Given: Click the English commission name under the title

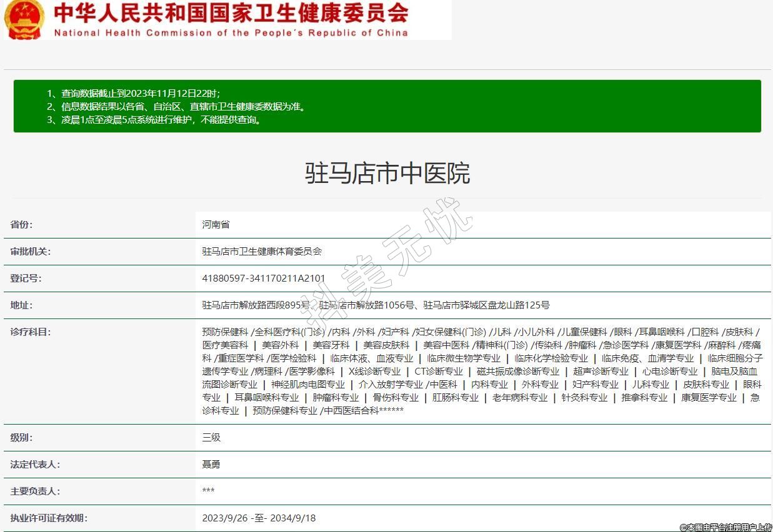Looking at the screenshot, I should click(x=231, y=33).
